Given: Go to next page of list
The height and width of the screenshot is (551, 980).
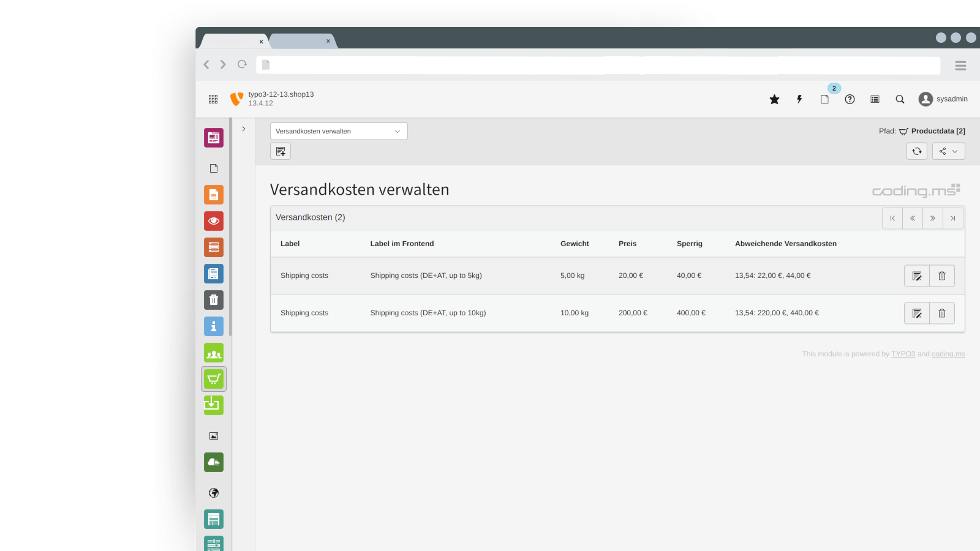Looking at the screenshot, I should (x=933, y=218).
